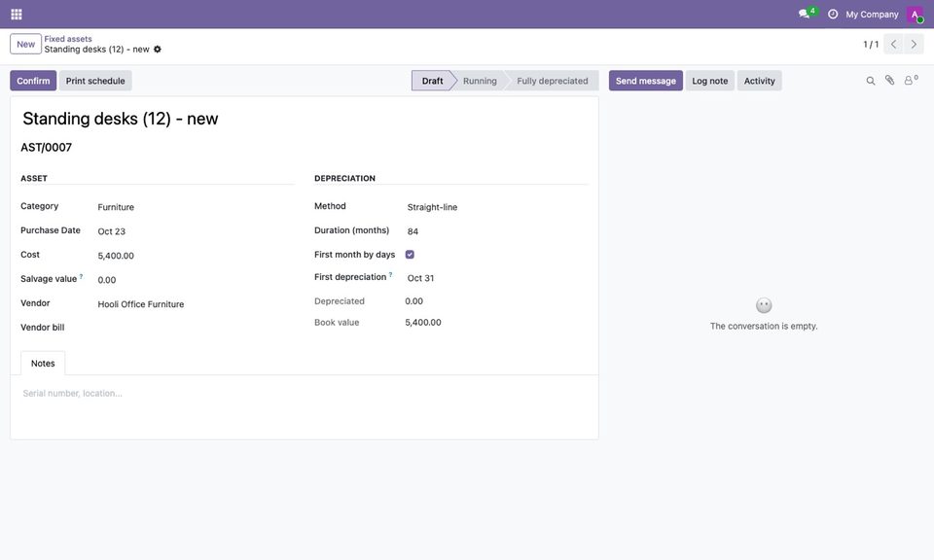934x560 pixels.
Task: Open the Method field dropdown
Action: click(496, 207)
